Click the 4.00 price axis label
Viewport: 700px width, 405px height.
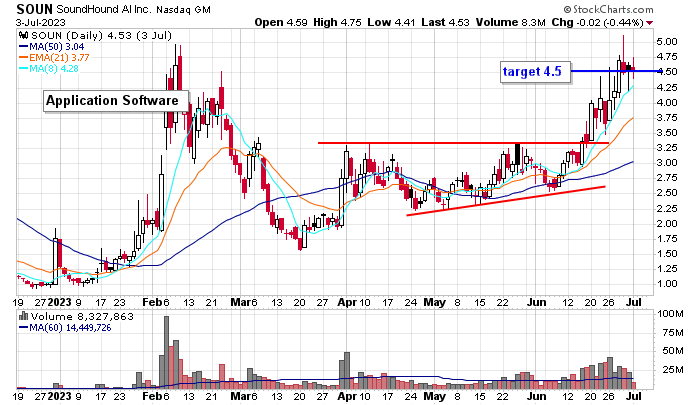point(667,102)
